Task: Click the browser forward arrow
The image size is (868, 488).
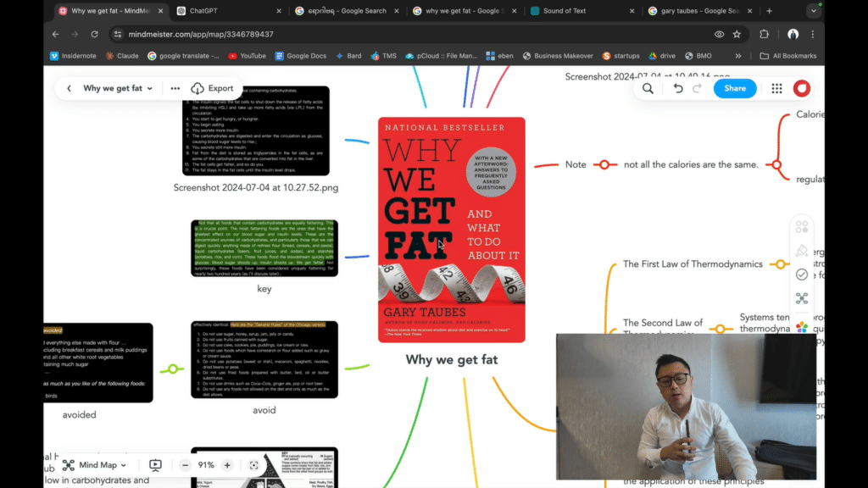Action: [x=75, y=34]
